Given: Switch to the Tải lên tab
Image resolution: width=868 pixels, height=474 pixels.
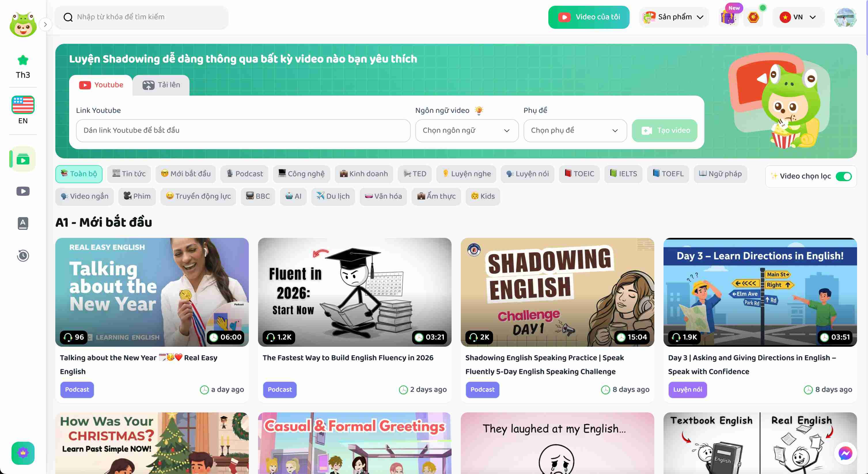Looking at the screenshot, I should 161,85.
